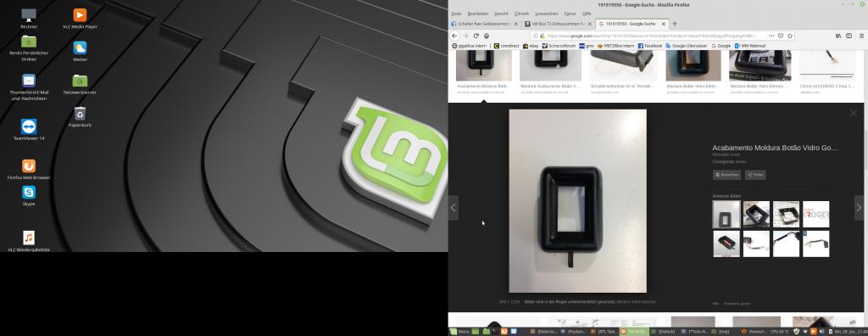Open a new tab with plus button

coord(674,24)
